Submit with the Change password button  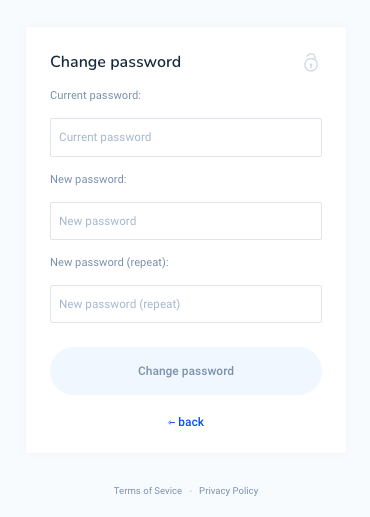click(x=186, y=371)
